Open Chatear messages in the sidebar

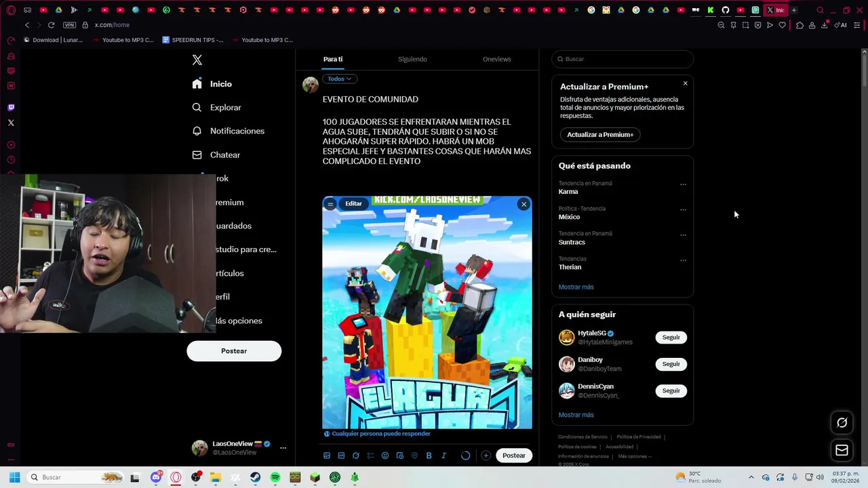(x=216, y=155)
